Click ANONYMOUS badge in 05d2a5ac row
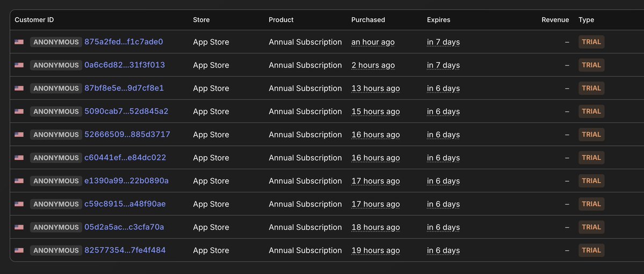Screen dimensions: 644x274 click(x=56, y=227)
